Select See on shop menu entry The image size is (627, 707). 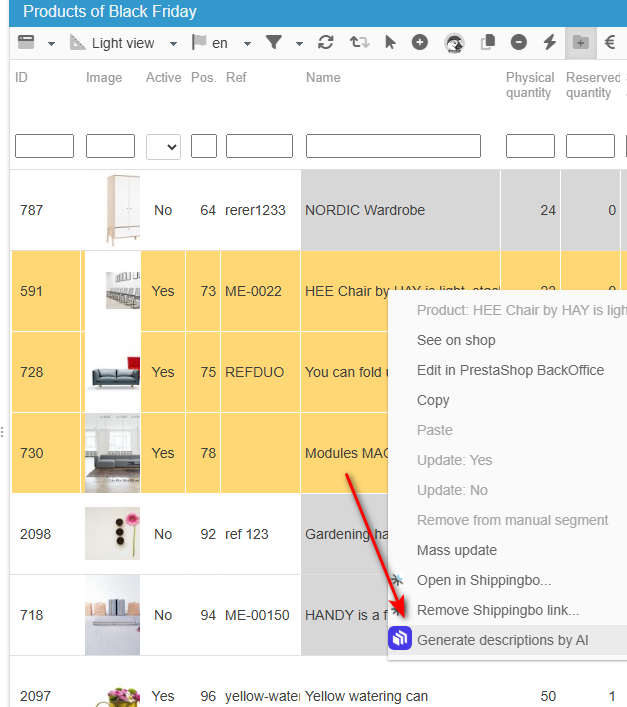456,340
